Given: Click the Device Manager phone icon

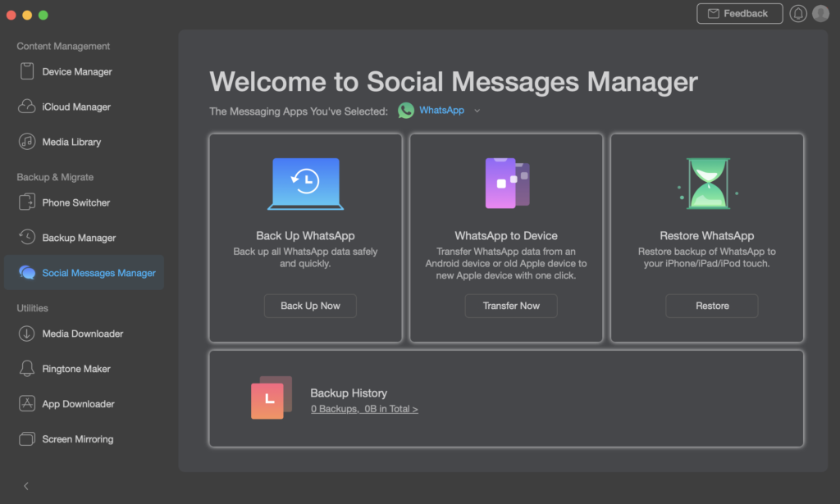Looking at the screenshot, I should coord(27,71).
